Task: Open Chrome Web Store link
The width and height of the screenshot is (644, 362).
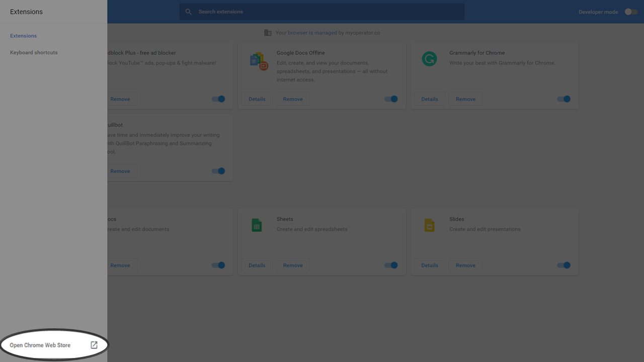Action: click(x=40, y=345)
